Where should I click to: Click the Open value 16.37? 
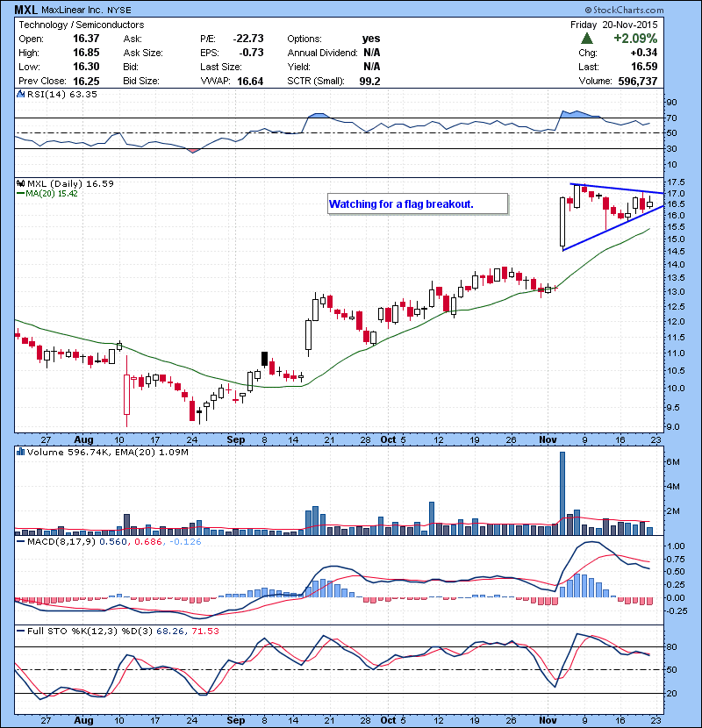tap(86, 39)
